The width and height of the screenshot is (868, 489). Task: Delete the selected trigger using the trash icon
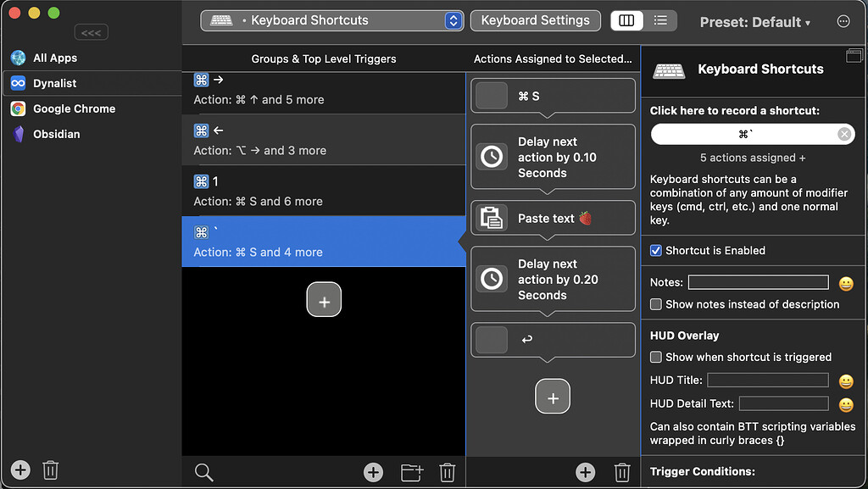click(x=448, y=472)
